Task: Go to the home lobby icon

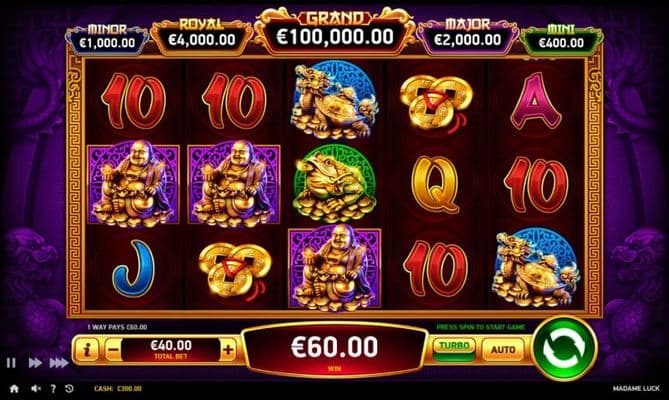Action: click(x=14, y=388)
